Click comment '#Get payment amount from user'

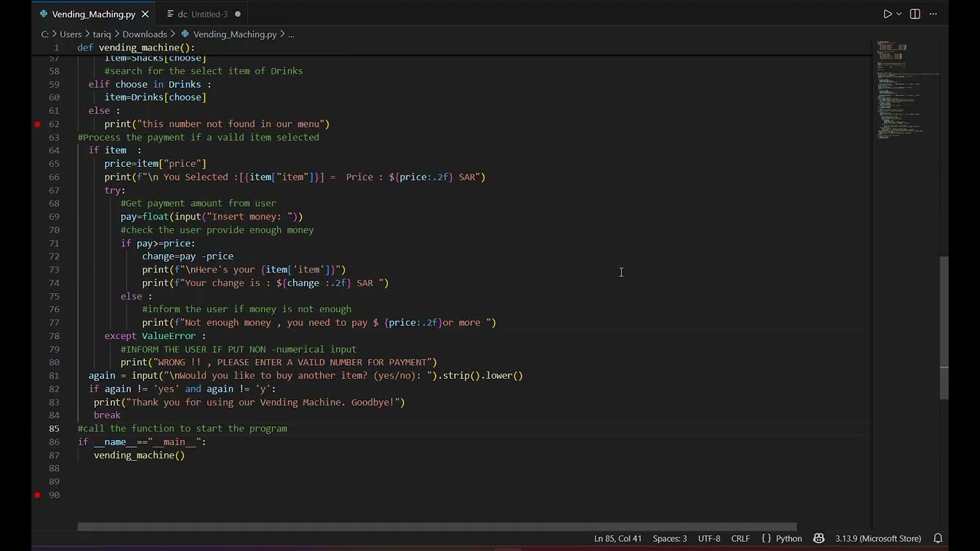pyautogui.click(x=198, y=204)
